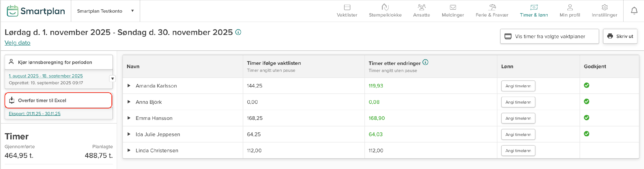644x169 pixels.
Task: Open Innstillinger settings
Action: (x=604, y=11)
